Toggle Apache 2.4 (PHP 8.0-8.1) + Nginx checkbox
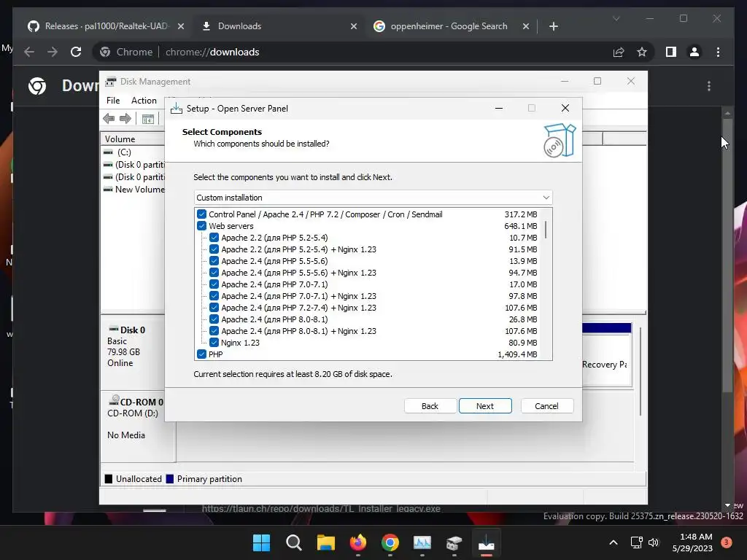The height and width of the screenshot is (560, 747). (214, 331)
